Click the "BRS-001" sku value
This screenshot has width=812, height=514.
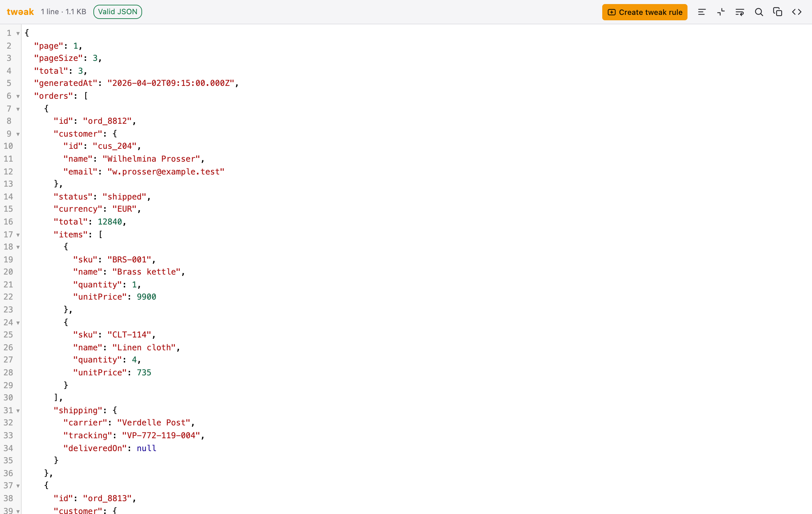click(x=129, y=260)
